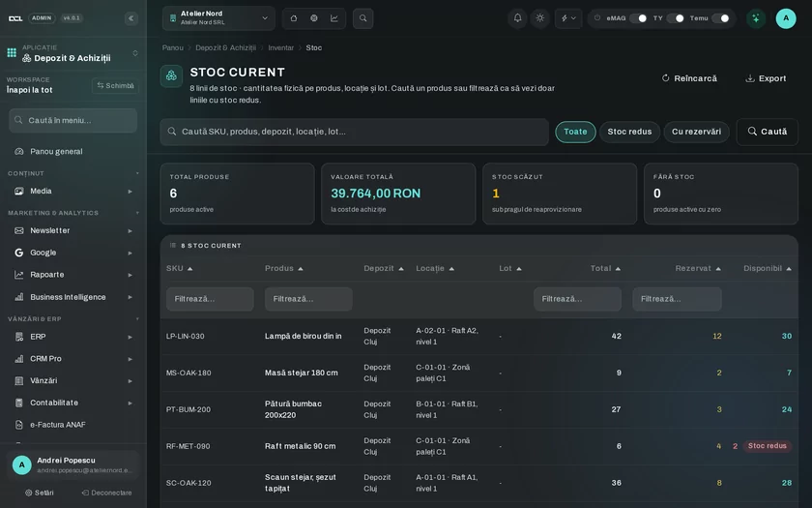
Task: Open the chart icon in the top toolbar
Action: click(x=334, y=18)
